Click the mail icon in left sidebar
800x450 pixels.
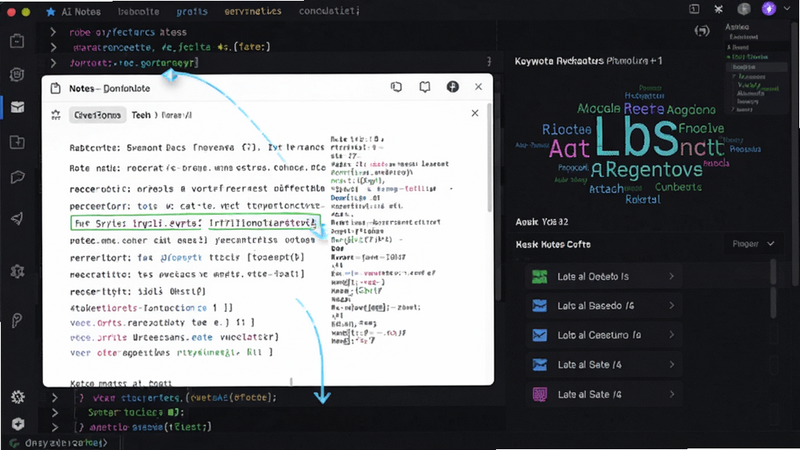(x=17, y=107)
